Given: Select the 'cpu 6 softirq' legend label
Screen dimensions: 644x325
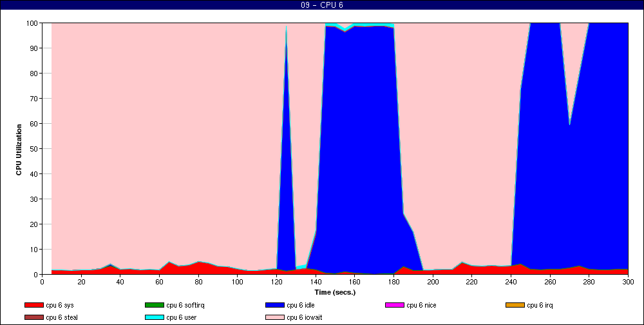Looking at the screenshot, I should (185, 305).
